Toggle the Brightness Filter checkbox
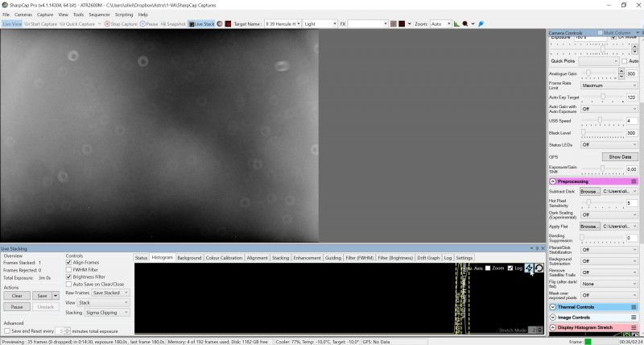644x345 pixels. 68,277
